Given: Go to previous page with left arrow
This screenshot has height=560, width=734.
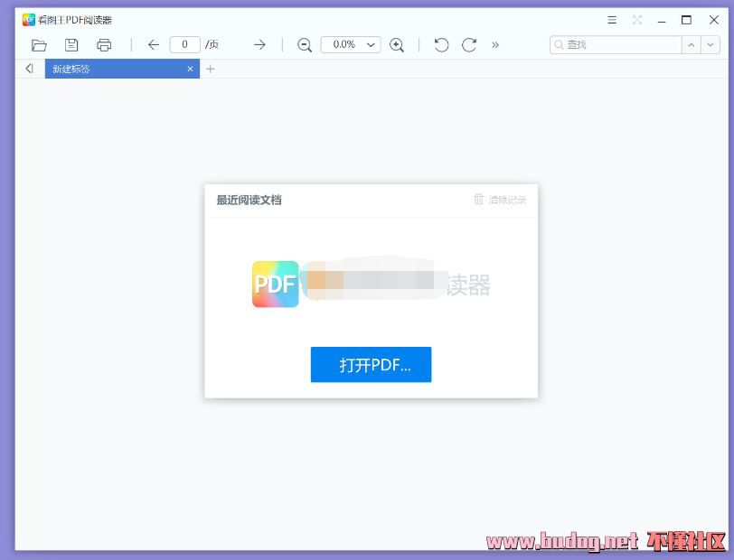Looking at the screenshot, I should [154, 45].
